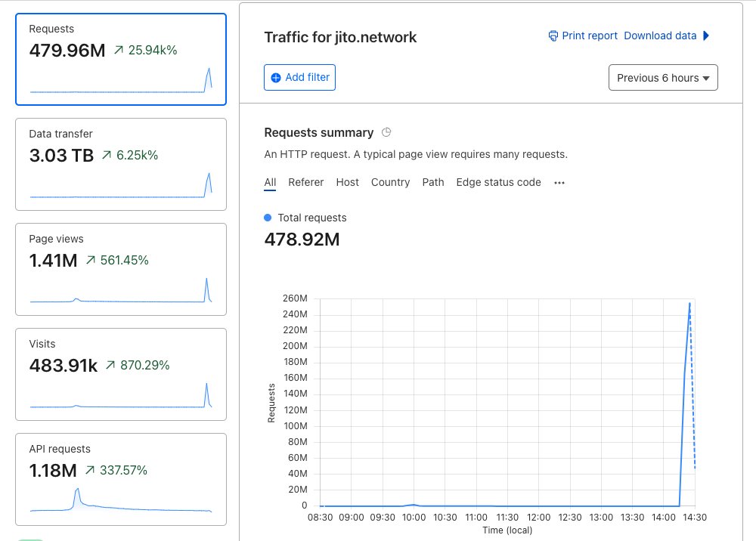Click the Visits sparkline chart
The width and height of the screenshot is (756, 541).
pyautogui.click(x=121, y=395)
